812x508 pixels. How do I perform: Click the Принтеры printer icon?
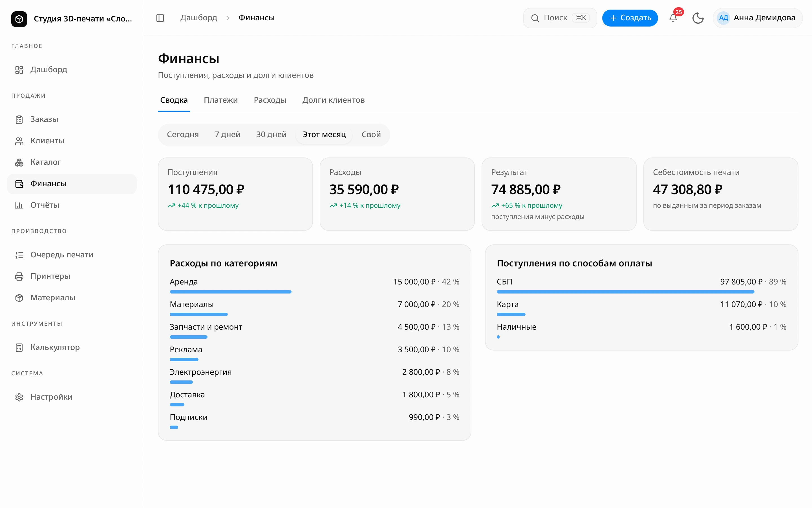[x=19, y=277]
